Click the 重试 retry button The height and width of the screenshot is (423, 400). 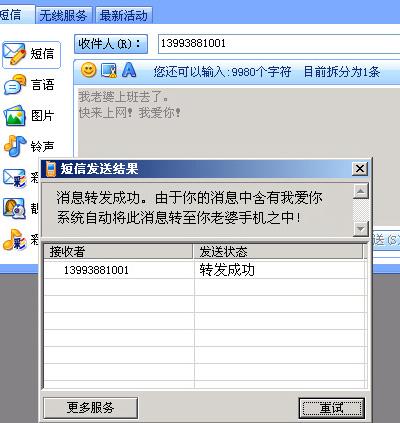point(331,408)
